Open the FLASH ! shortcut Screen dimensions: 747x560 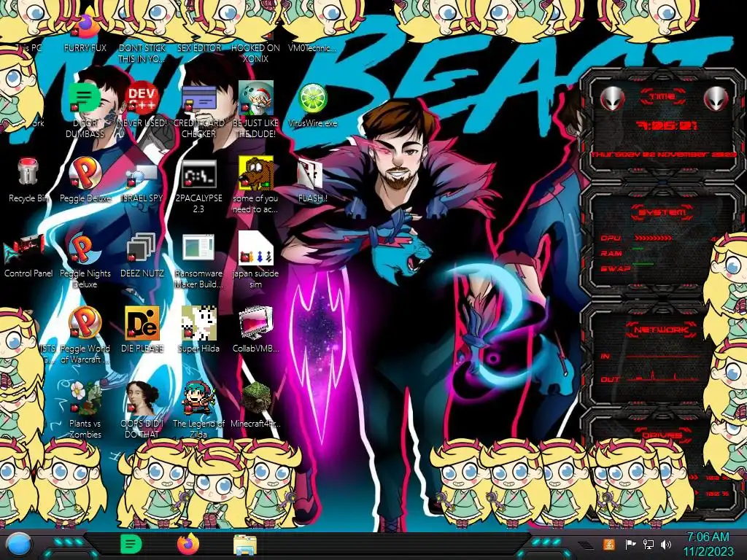coord(309,174)
